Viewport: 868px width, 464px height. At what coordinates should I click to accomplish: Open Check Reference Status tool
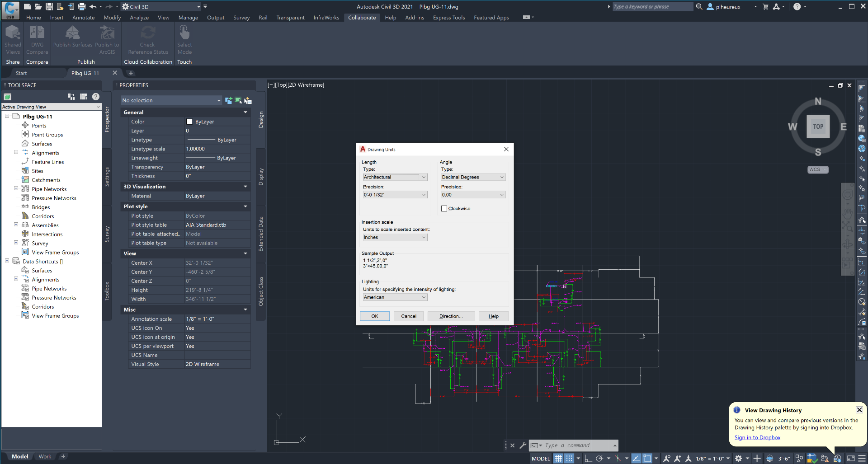tap(147, 41)
